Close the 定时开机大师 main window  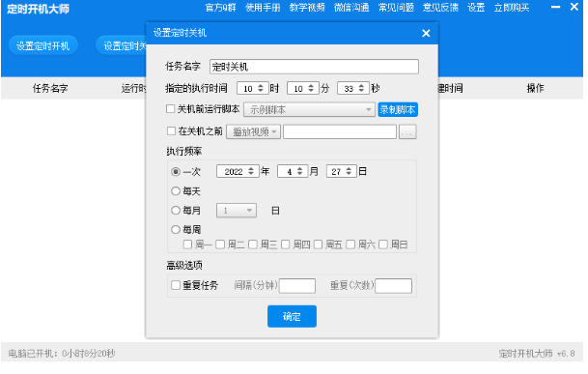[x=574, y=7]
